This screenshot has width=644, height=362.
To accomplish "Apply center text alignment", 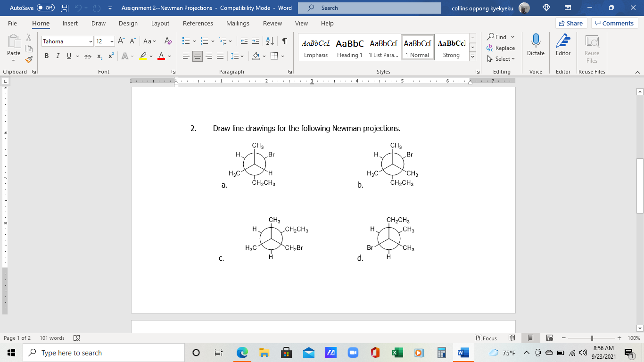I will click(197, 56).
